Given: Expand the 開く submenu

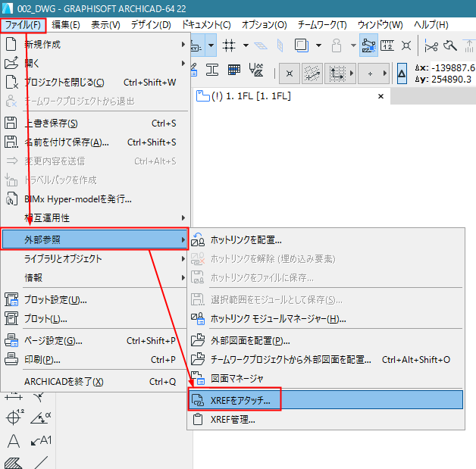Looking at the screenshot, I should (x=95, y=64).
